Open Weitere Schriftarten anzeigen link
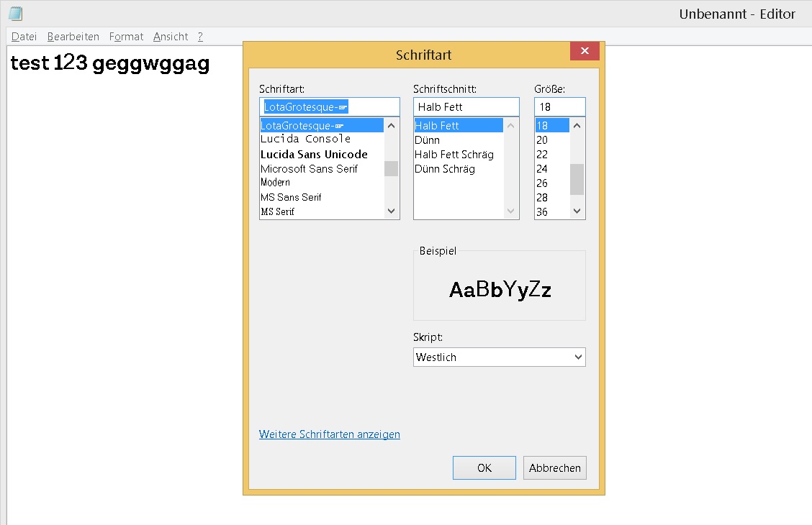The height and width of the screenshot is (525, 812). tap(330, 434)
